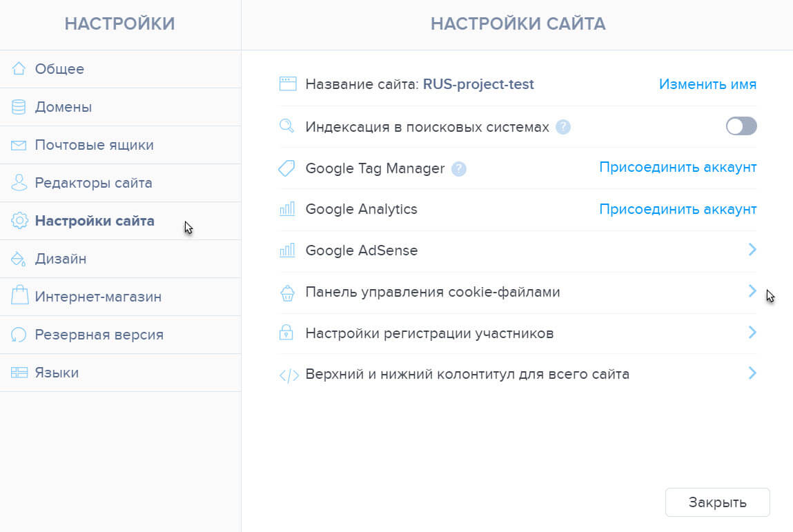This screenshot has height=532, width=793.
Task: Select the Языки menu item
Action: point(120,373)
